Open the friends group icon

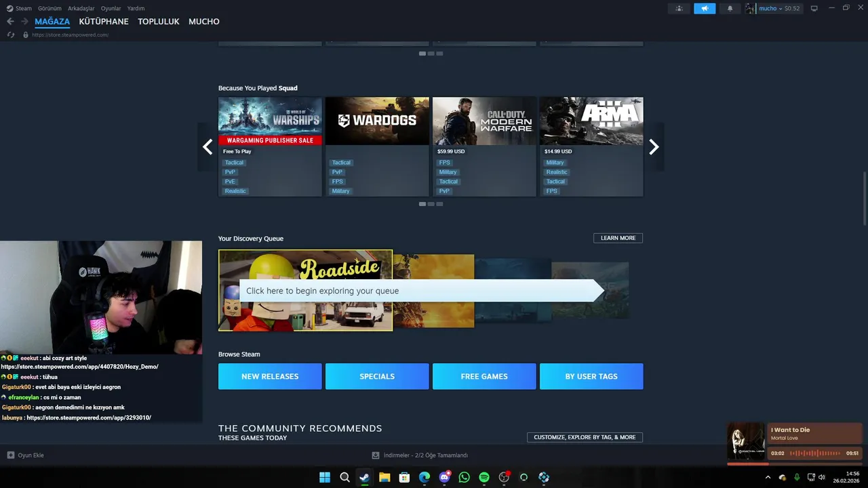[x=679, y=9]
